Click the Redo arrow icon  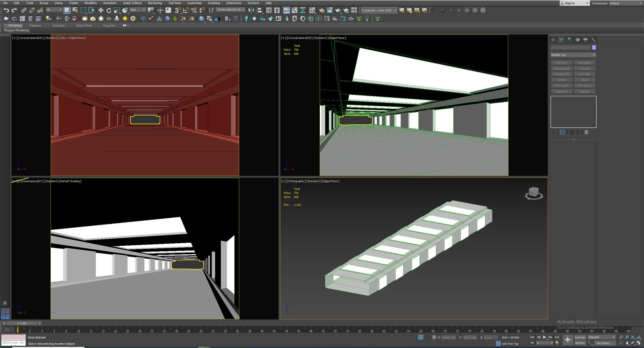[14, 10]
